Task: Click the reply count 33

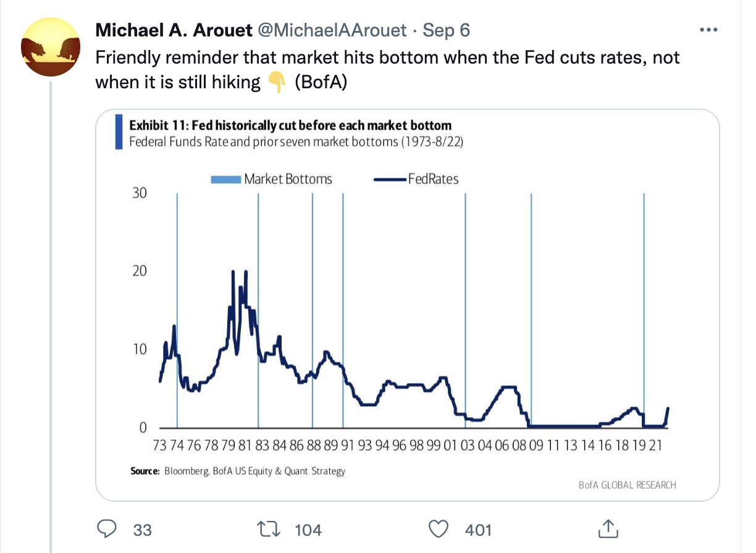Action: pyautogui.click(x=143, y=530)
